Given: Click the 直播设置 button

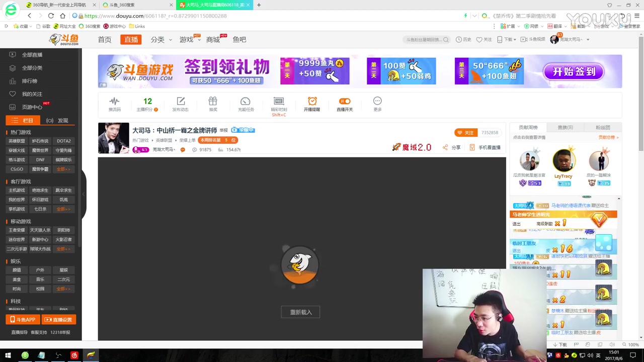Looking at the screenshot, I should coord(59,320).
